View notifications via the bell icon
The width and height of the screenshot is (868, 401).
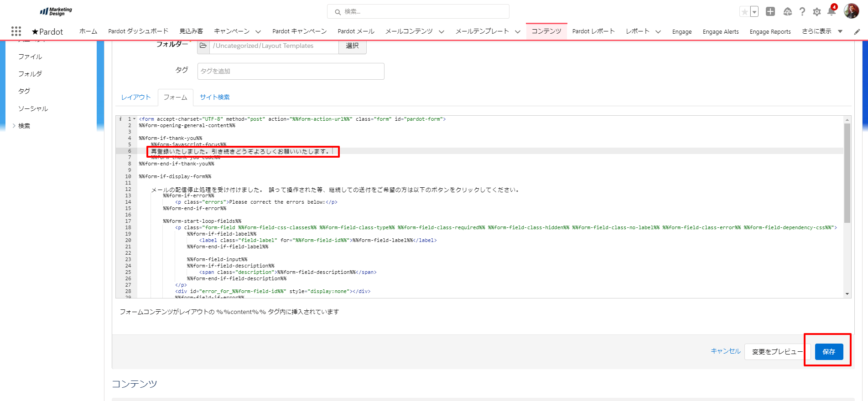(x=831, y=12)
